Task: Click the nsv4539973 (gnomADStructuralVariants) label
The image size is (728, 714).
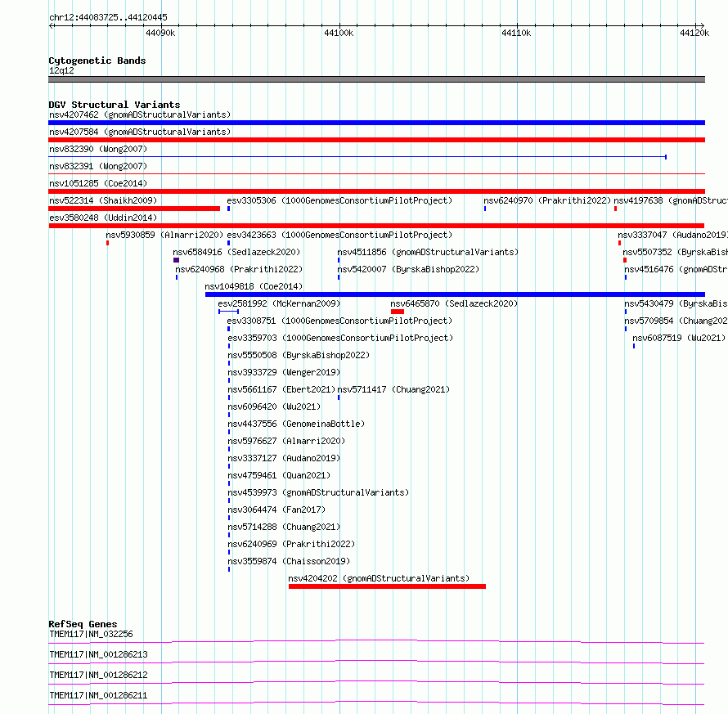Action: (318, 492)
